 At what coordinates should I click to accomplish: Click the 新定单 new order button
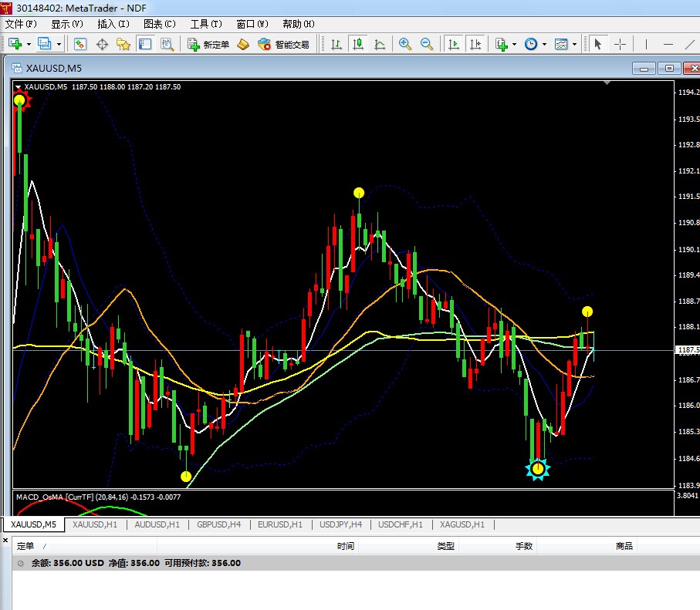(208, 44)
